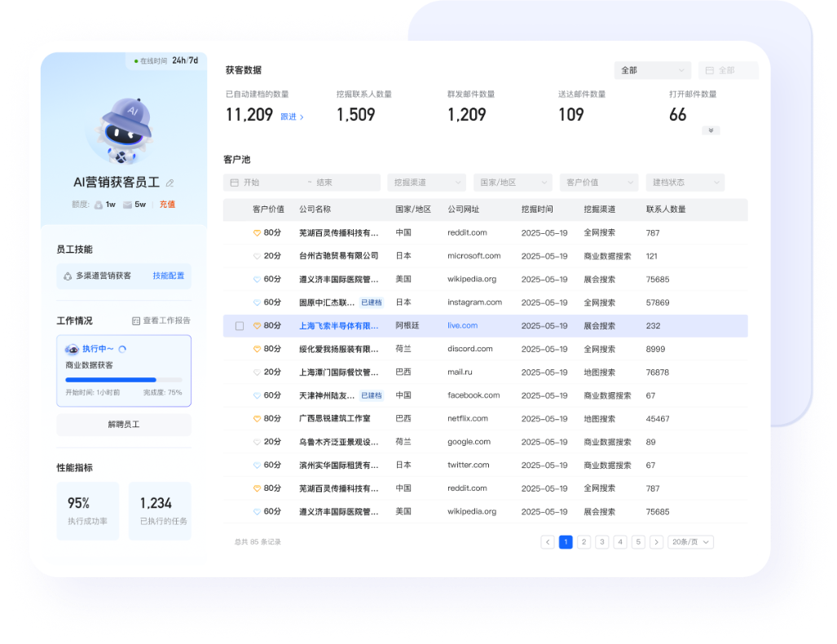Go to page 3 in the pagination
This screenshot has width=837, height=644.
(x=601, y=542)
